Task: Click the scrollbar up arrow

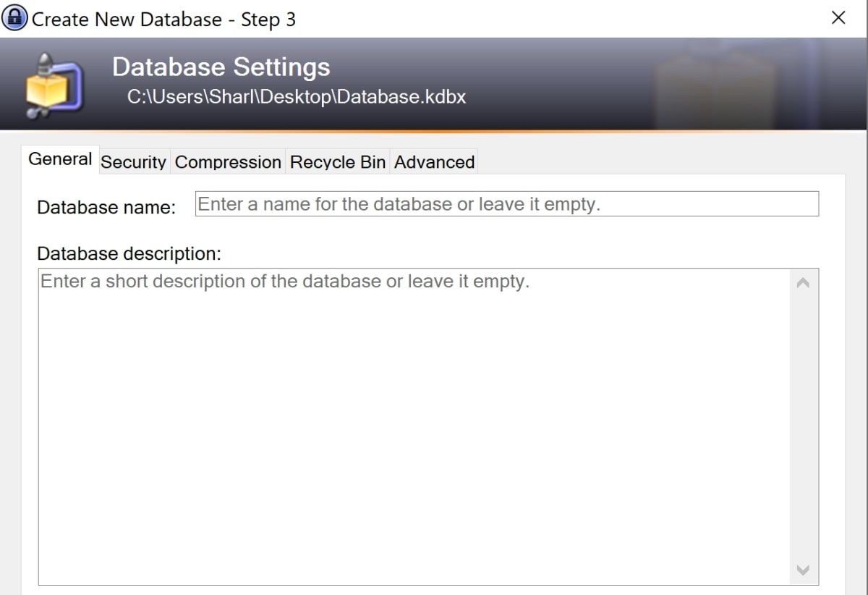Action: pyautogui.click(x=803, y=284)
